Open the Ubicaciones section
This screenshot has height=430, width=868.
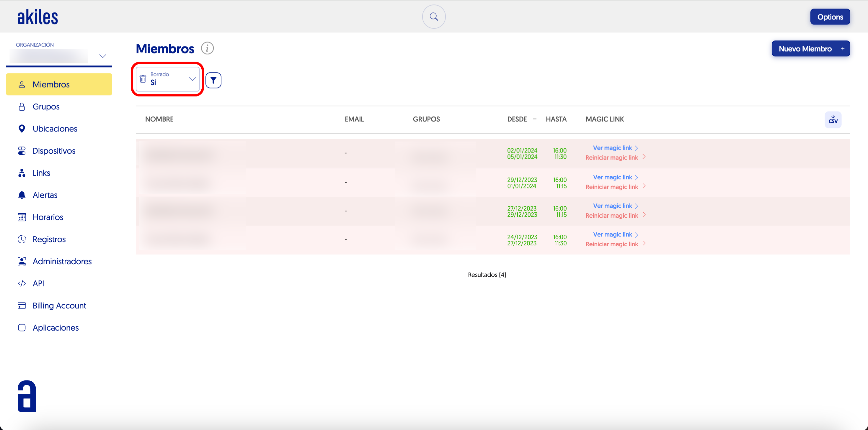pyautogui.click(x=55, y=129)
